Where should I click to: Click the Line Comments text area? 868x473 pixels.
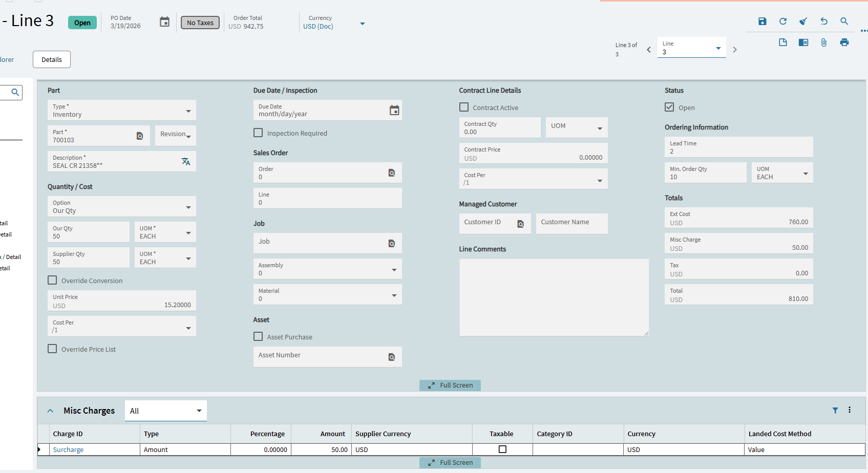(554, 297)
